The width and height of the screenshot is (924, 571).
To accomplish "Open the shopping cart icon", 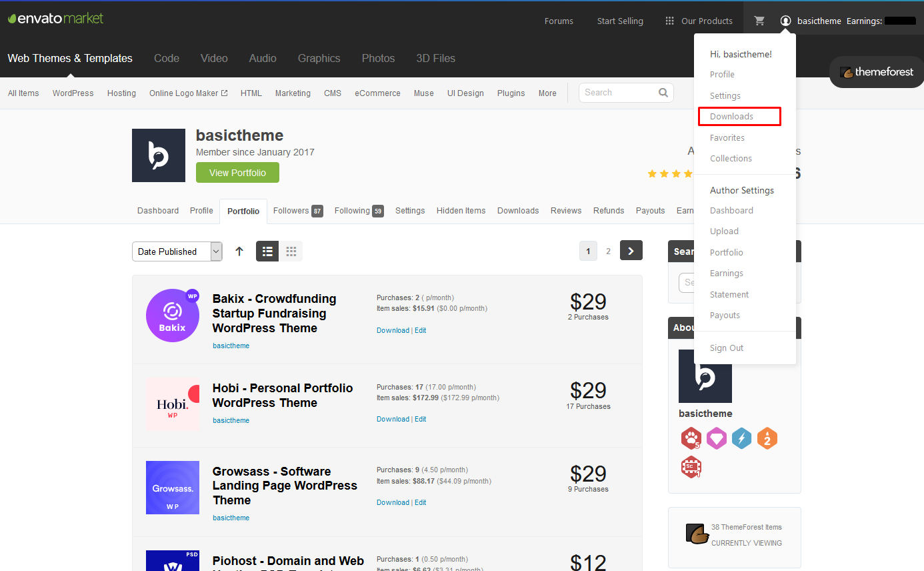I will (x=759, y=21).
